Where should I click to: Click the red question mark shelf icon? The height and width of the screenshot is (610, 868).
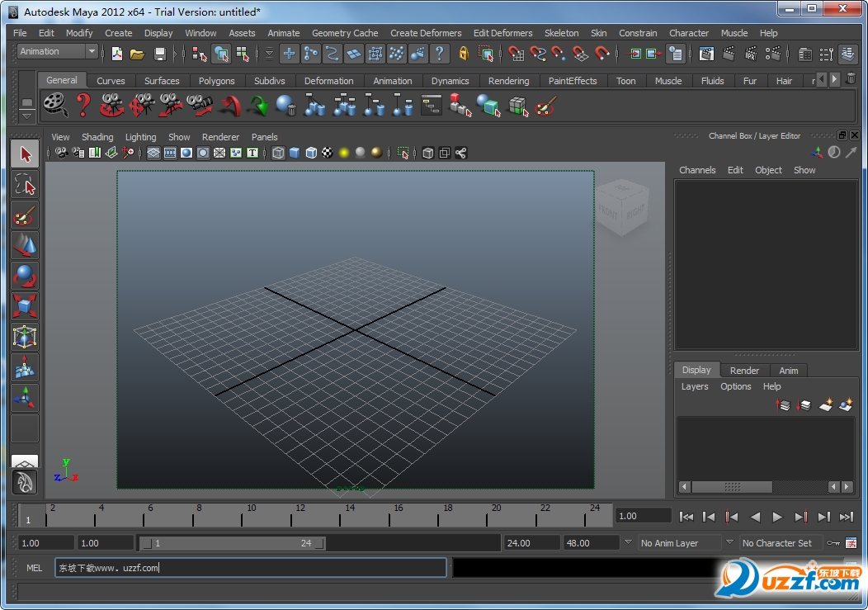(x=83, y=105)
